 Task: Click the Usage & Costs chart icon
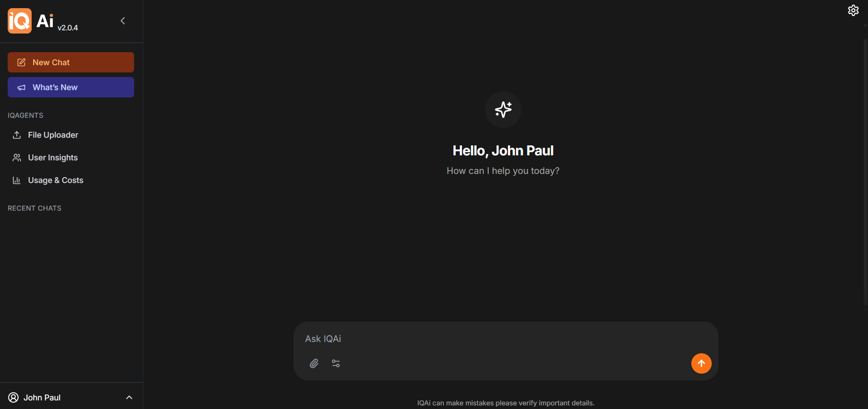17,180
